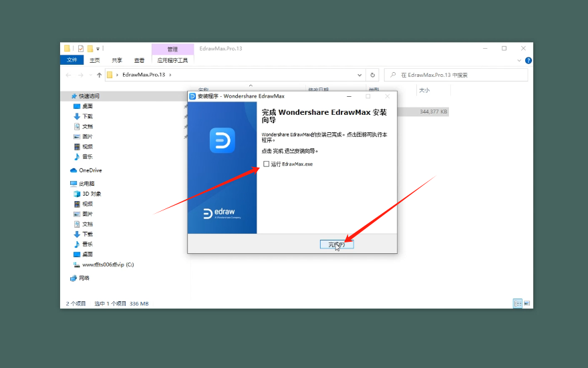
Task: Click the folder icon in Explorer title bar
Action: pos(67,48)
